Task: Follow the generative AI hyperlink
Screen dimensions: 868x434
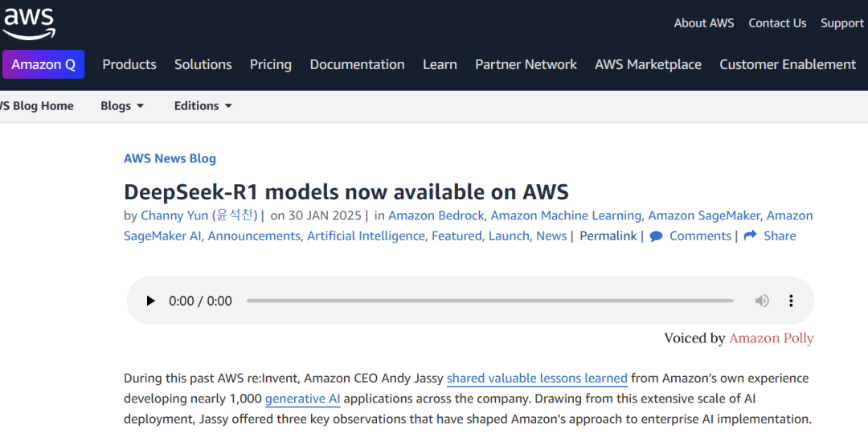Action: [x=302, y=399]
